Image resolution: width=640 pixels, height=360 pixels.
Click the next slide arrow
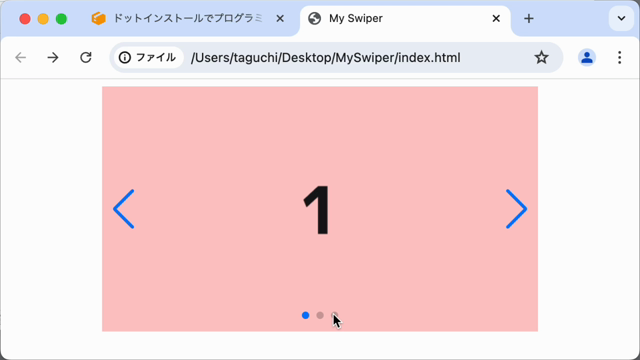(516, 209)
